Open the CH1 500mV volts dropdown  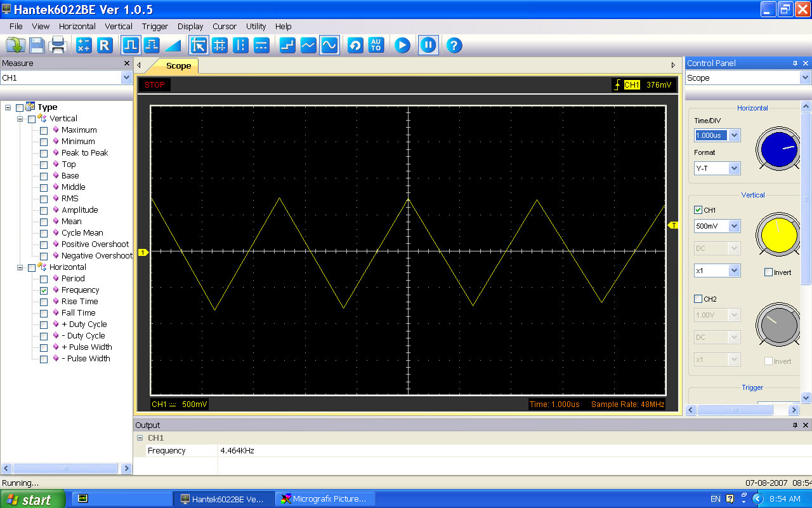(734, 226)
